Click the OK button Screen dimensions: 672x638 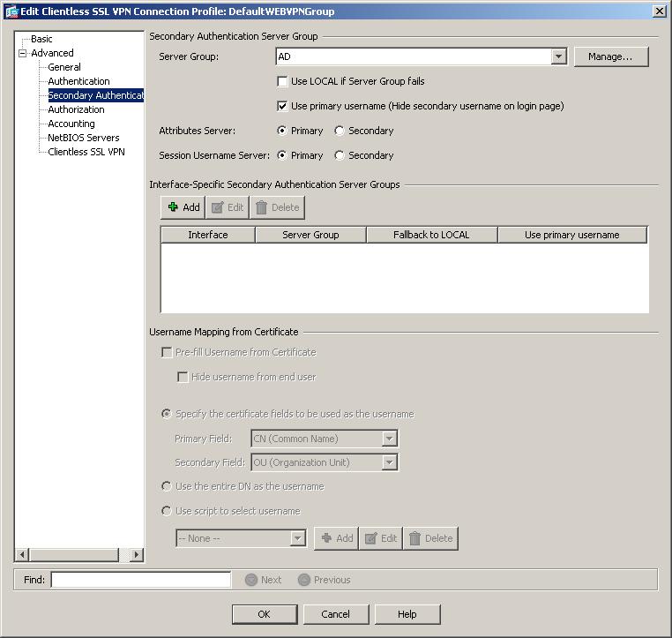point(265,614)
